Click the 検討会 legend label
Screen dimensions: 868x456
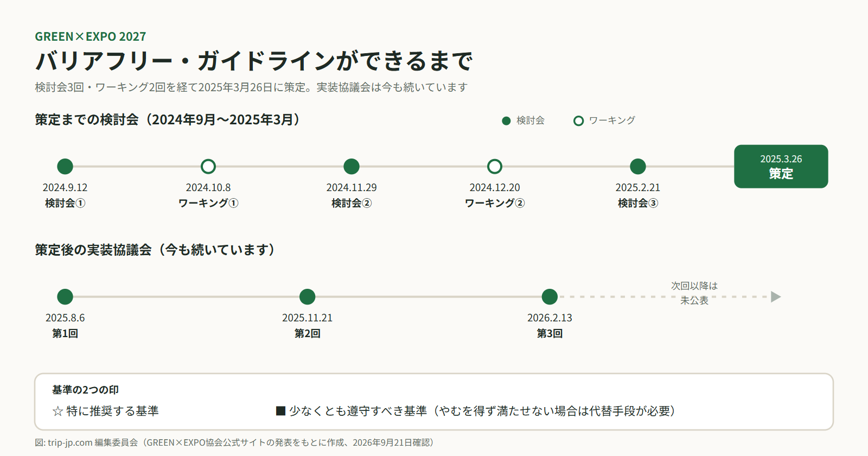tap(531, 121)
